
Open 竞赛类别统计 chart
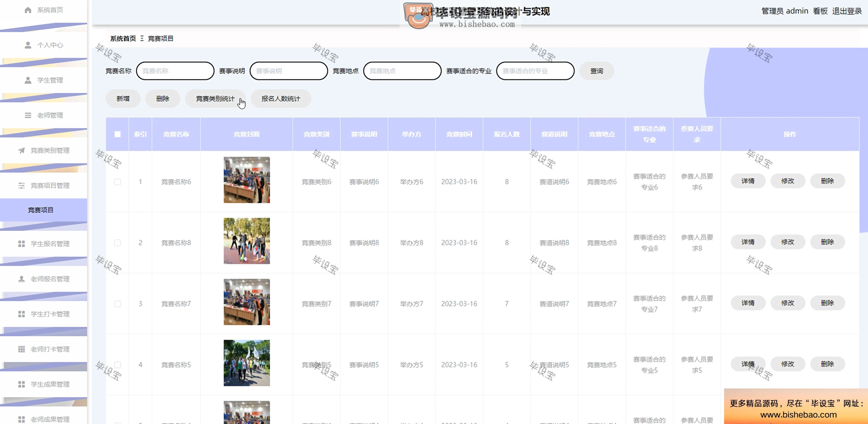[215, 99]
